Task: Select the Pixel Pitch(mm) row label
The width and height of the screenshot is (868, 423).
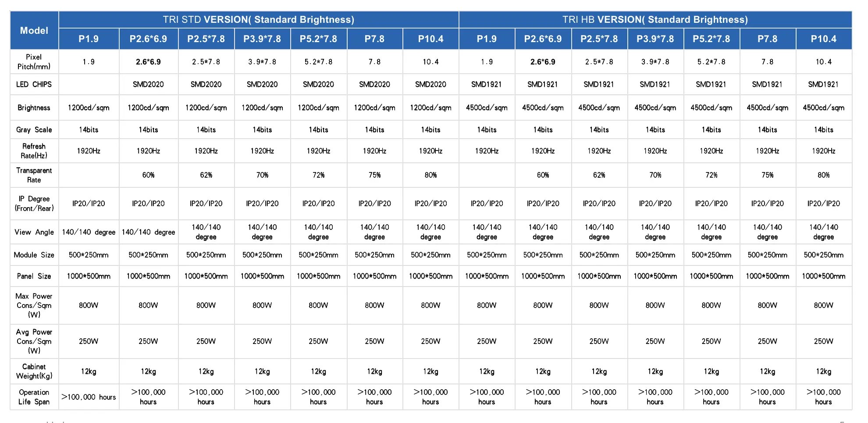Action: tap(34, 62)
